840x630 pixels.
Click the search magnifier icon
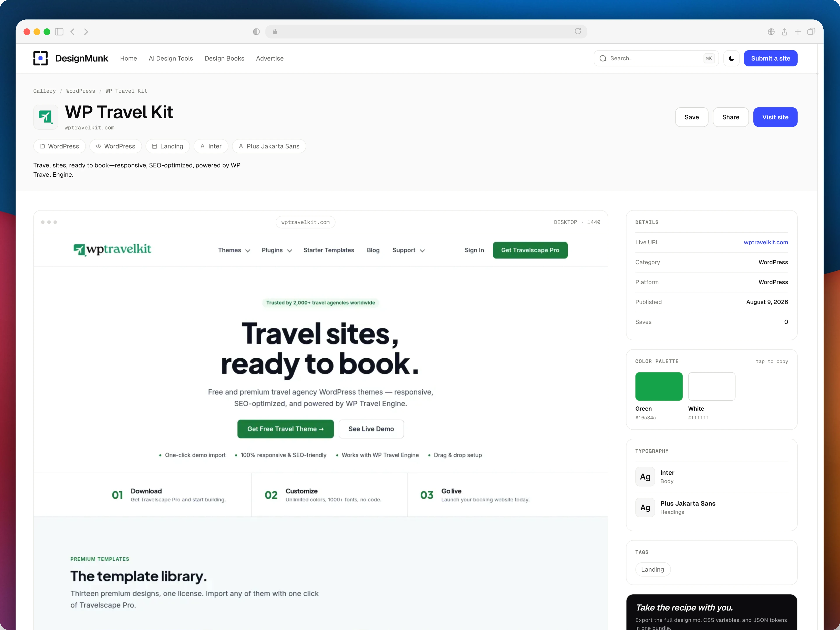[x=603, y=58]
